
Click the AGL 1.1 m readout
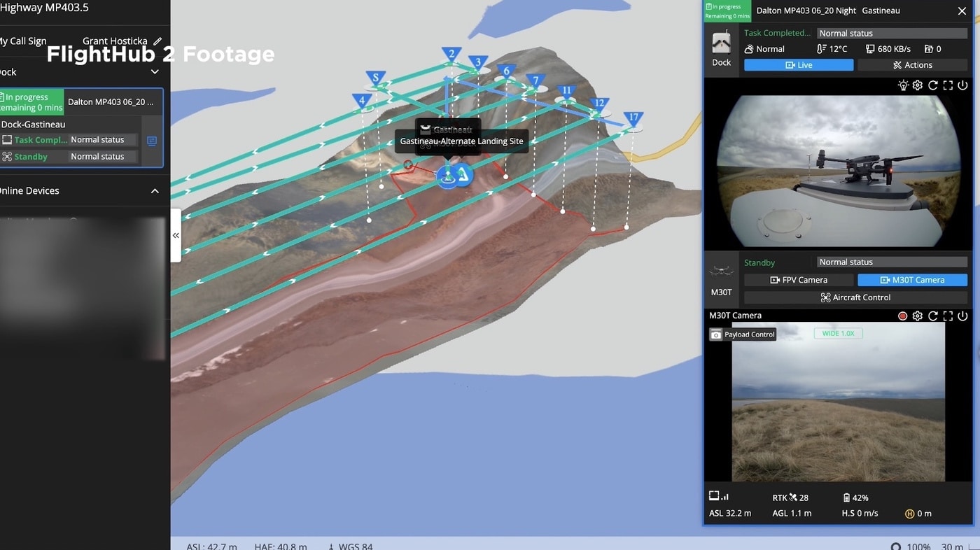point(792,514)
